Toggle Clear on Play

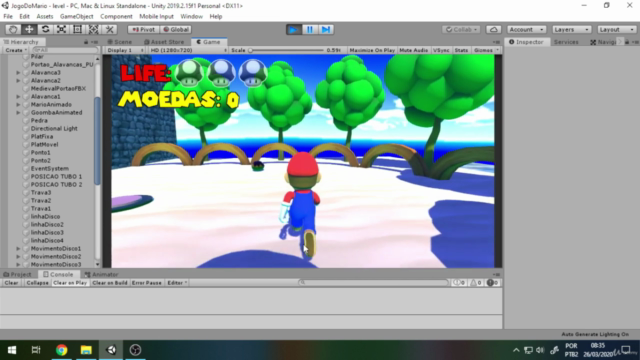[x=70, y=282]
